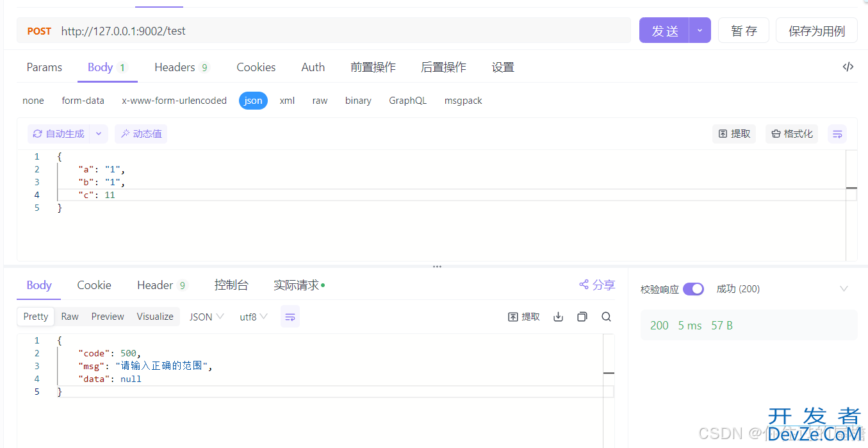Viewport: 868px width, 448px height.
Task: Click the "msg" line in response
Action: click(145, 366)
